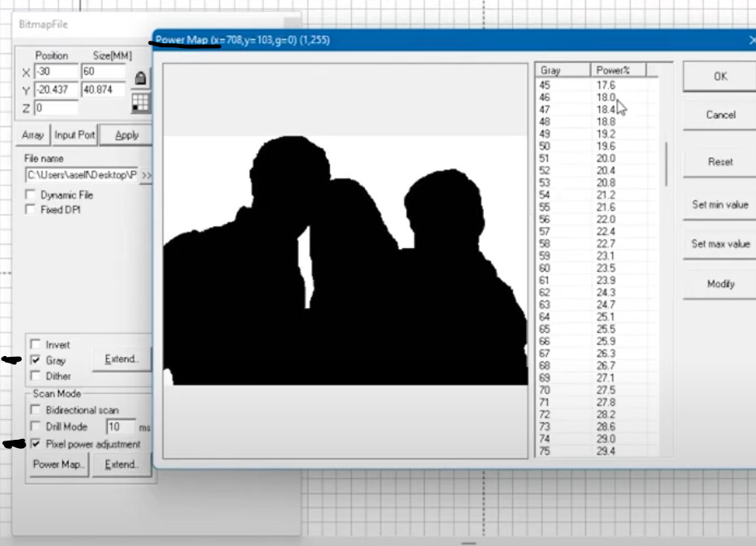Screen dimensions: 756x546
Task: Click the Input Port button
Action: 75,135
